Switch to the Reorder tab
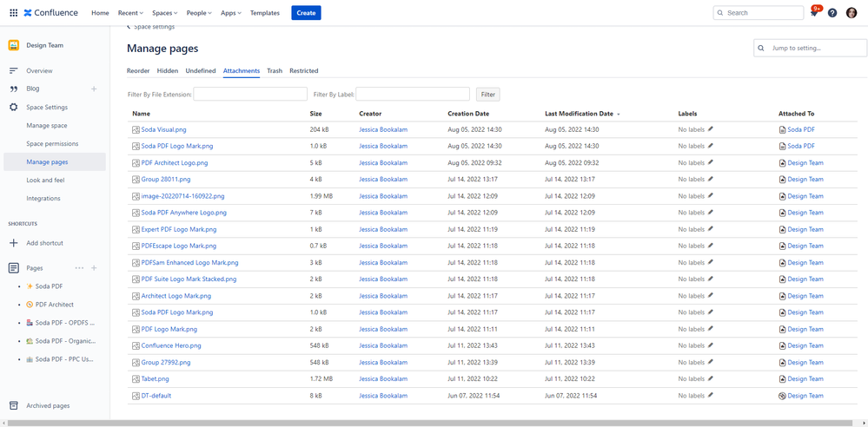This screenshot has width=868, height=427. click(x=138, y=71)
